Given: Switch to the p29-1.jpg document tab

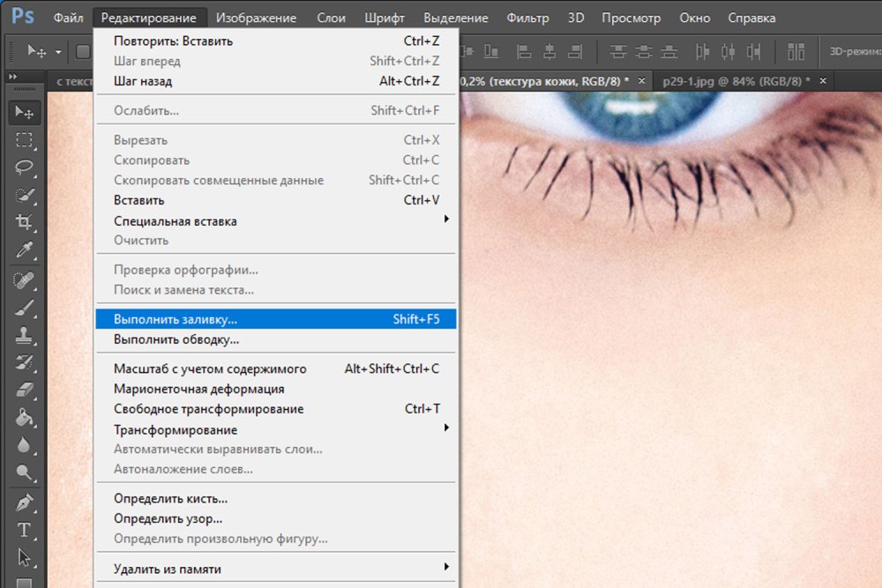Looking at the screenshot, I should coord(736,81).
